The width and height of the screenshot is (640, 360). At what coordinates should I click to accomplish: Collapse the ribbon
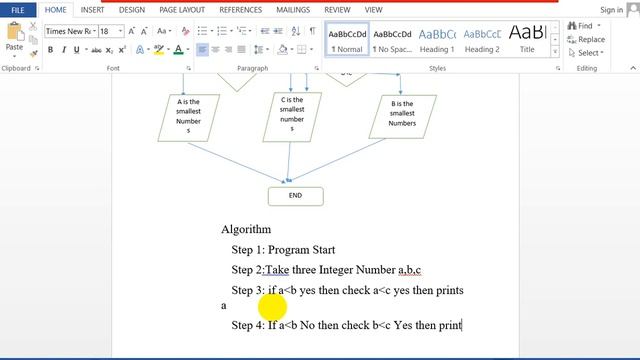pos(633,68)
